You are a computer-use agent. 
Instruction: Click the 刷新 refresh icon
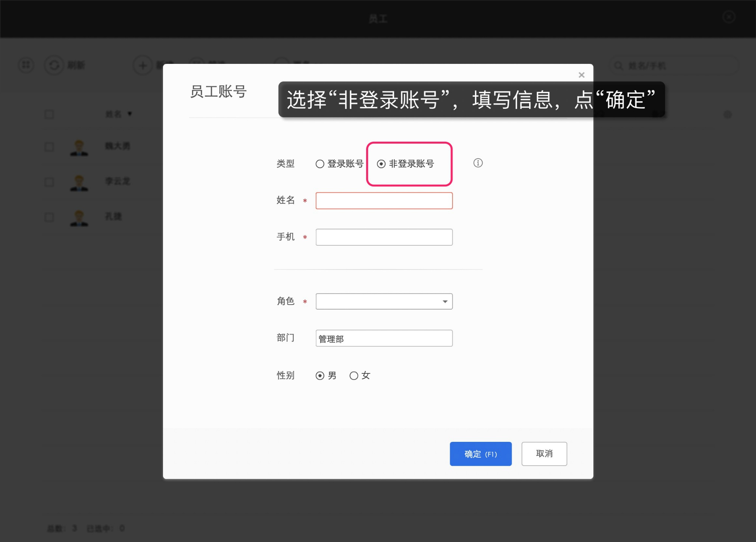(54, 65)
